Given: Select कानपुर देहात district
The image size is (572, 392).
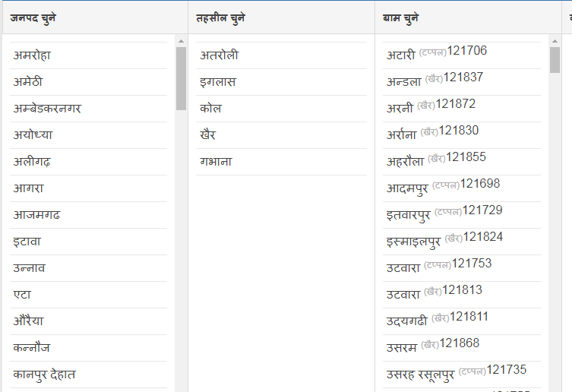Looking at the screenshot, I should click(44, 375).
